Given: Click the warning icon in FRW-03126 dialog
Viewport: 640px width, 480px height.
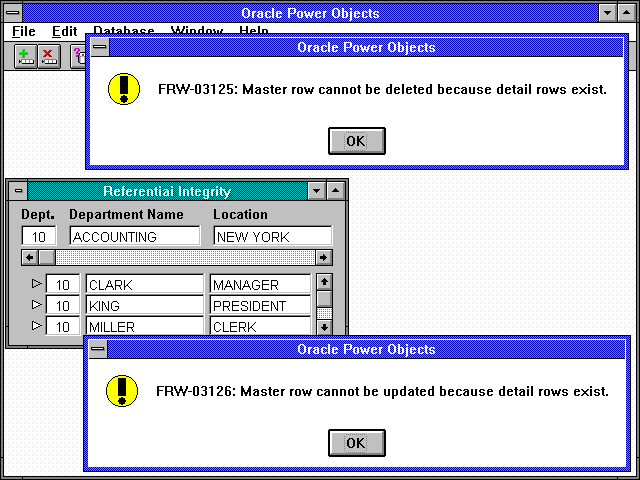Looking at the screenshot, I should (122, 390).
